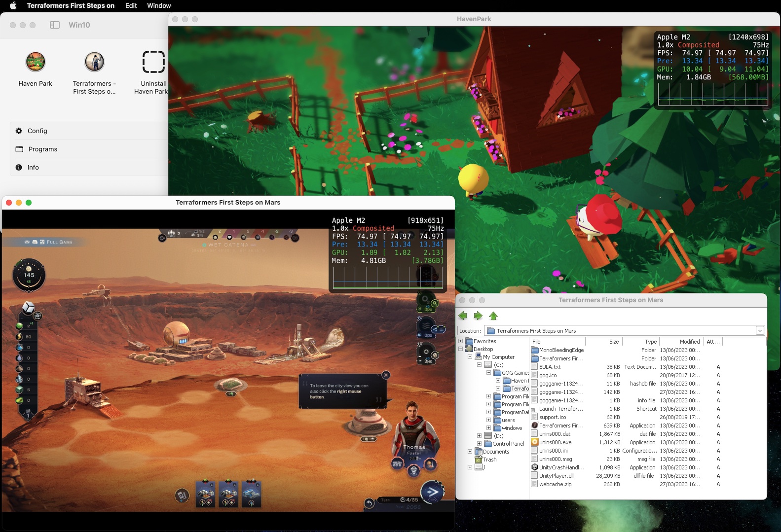The height and width of the screenshot is (532, 781).
Task: Collapse the Desktop tree node
Action: [461, 349]
